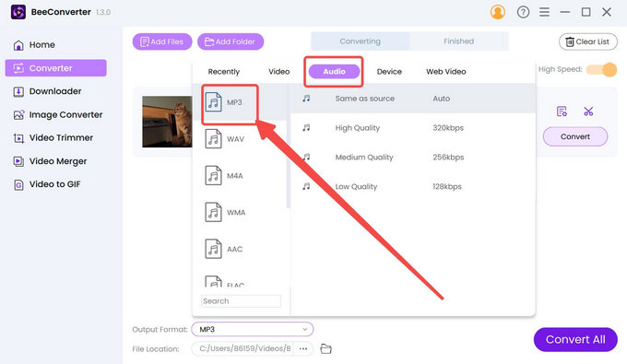Click the scissors trim icon

coord(588,112)
